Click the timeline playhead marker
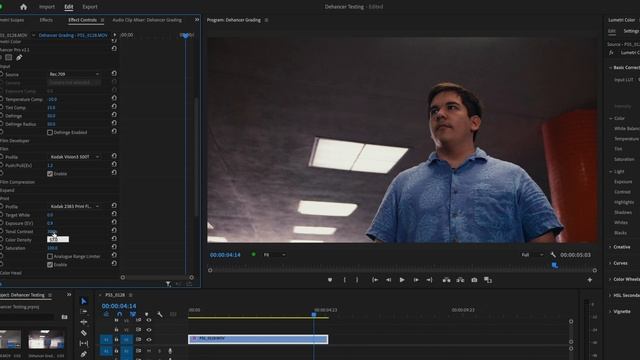The height and width of the screenshot is (360, 640). coord(314,314)
